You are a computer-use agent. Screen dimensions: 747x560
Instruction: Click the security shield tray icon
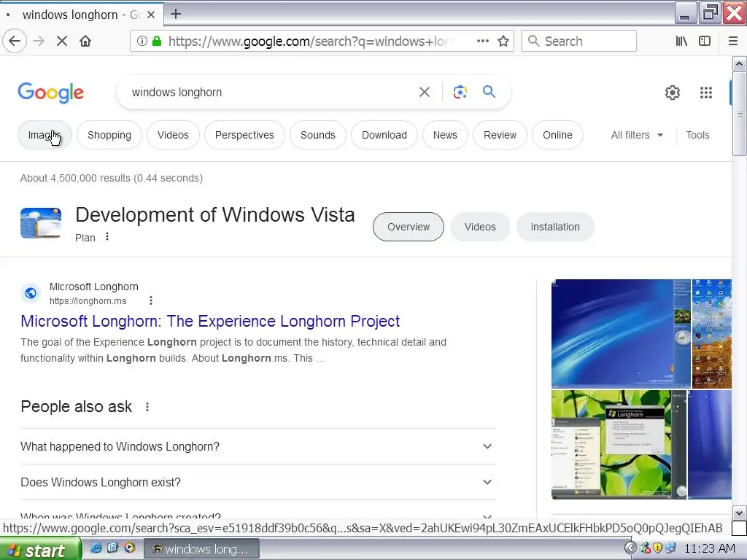pos(658,548)
